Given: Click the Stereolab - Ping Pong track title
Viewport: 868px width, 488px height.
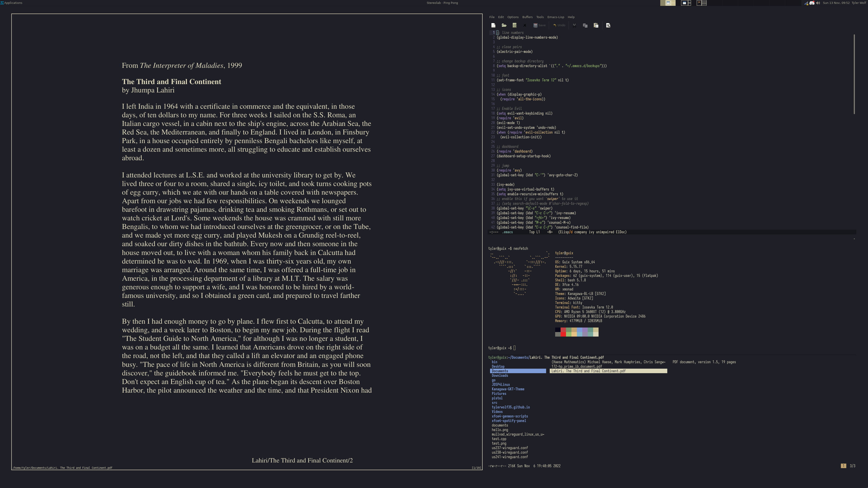Looking at the screenshot, I should tap(442, 3).
